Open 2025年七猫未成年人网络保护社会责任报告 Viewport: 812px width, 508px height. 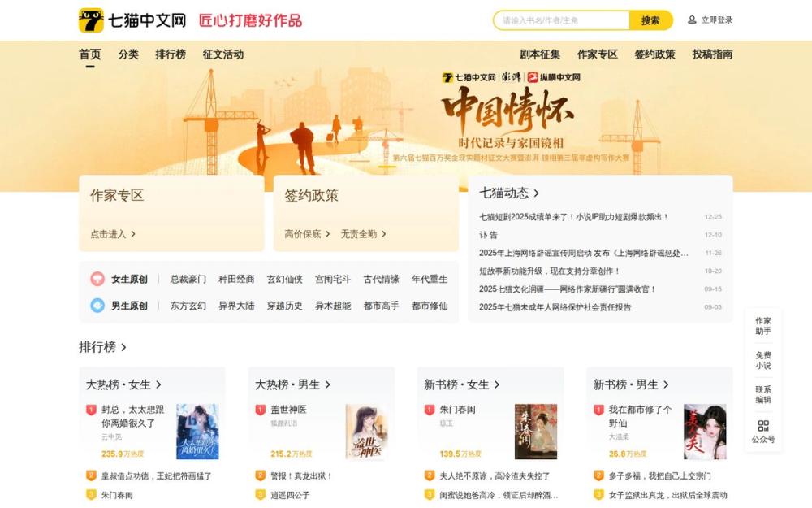(x=555, y=307)
